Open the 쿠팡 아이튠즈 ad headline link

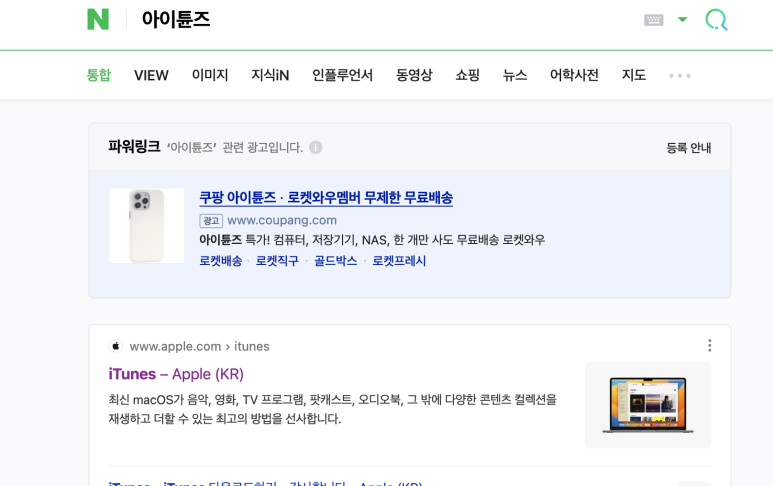click(x=326, y=198)
